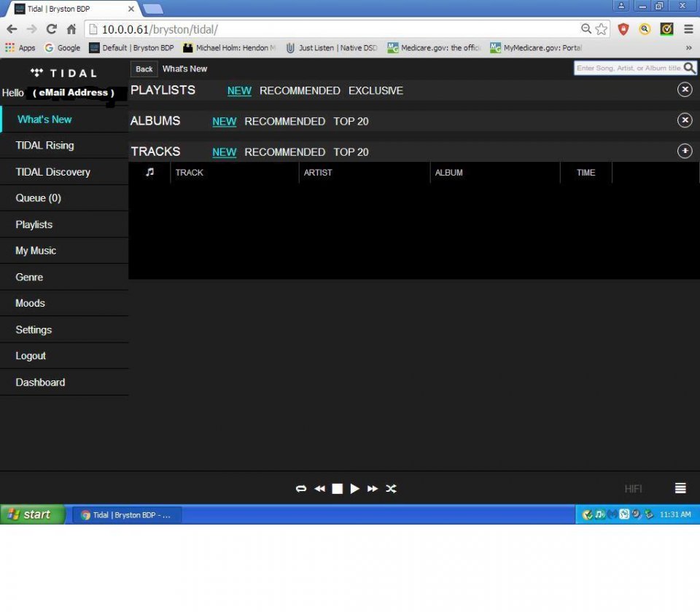Viewport: 700px width, 612px height.
Task: Click the TIDAL logo
Action: 64,73
